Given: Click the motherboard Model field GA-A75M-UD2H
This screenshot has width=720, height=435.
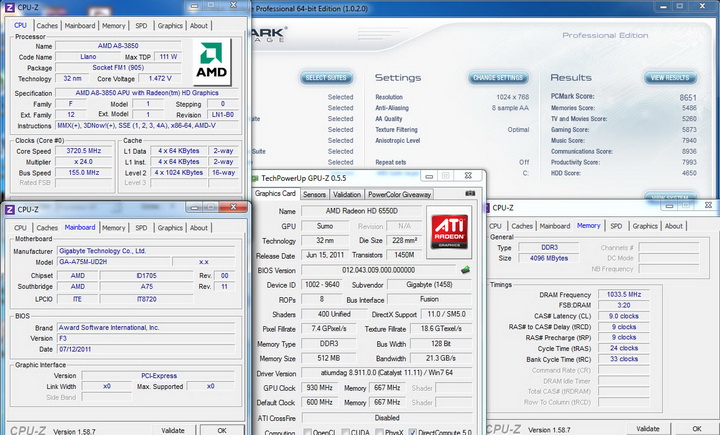Looking at the screenshot, I should 113,262.
